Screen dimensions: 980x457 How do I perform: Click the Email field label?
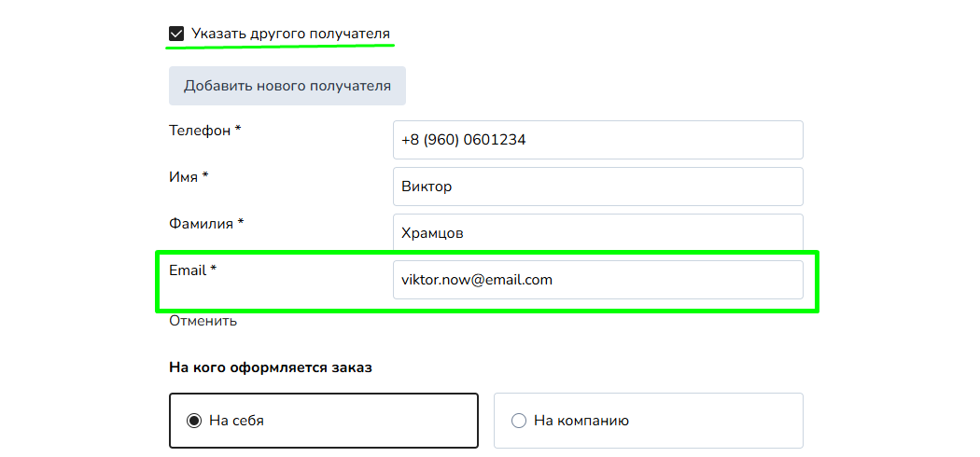[x=187, y=270]
